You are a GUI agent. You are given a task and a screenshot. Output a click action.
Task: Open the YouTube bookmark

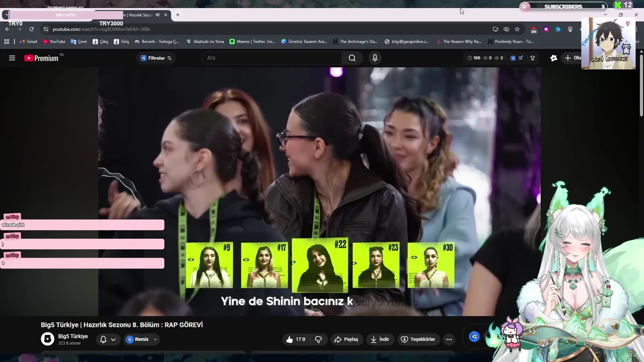(x=54, y=42)
